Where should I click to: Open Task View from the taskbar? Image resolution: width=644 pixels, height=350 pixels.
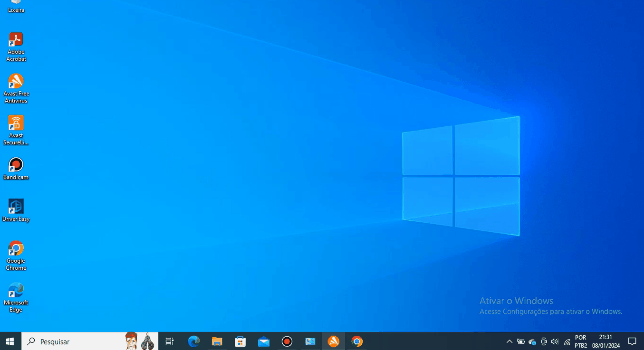click(x=170, y=341)
